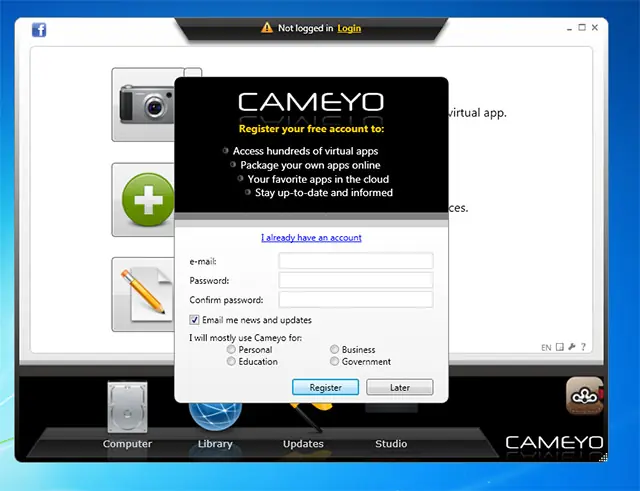Click the EN language selector
Image resolution: width=640 pixels, height=491 pixels.
point(546,347)
